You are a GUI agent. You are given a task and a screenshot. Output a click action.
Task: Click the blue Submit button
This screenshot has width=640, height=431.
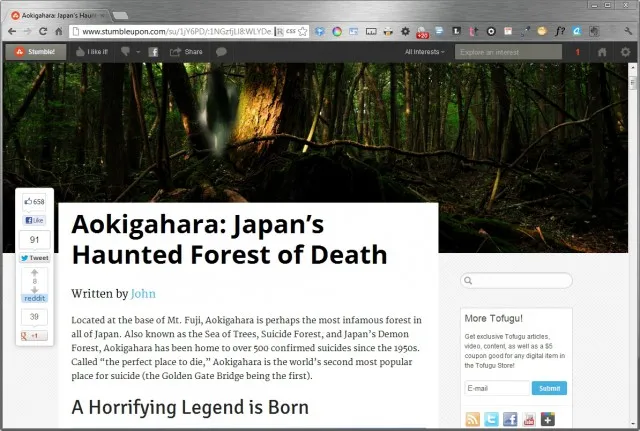click(x=549, y=388)
